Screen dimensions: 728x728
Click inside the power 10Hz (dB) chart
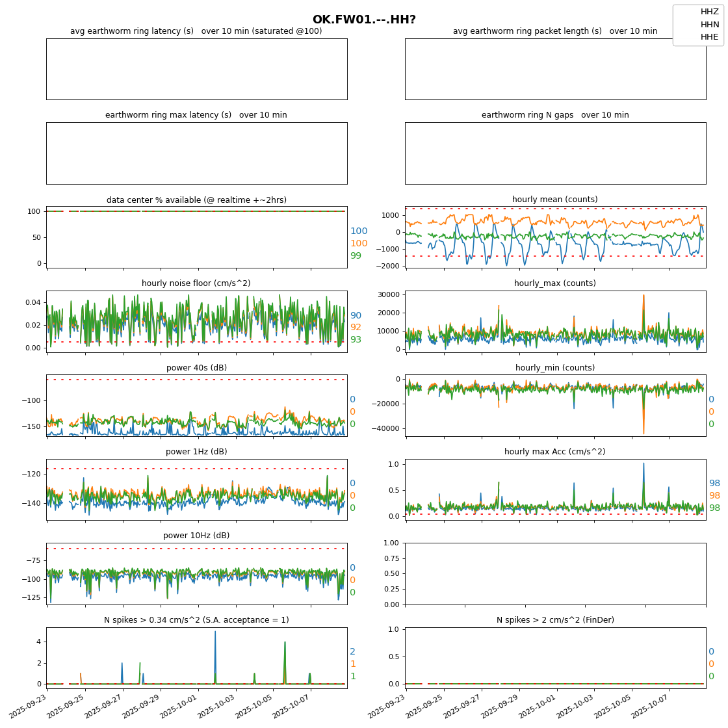tap(196, 573)
